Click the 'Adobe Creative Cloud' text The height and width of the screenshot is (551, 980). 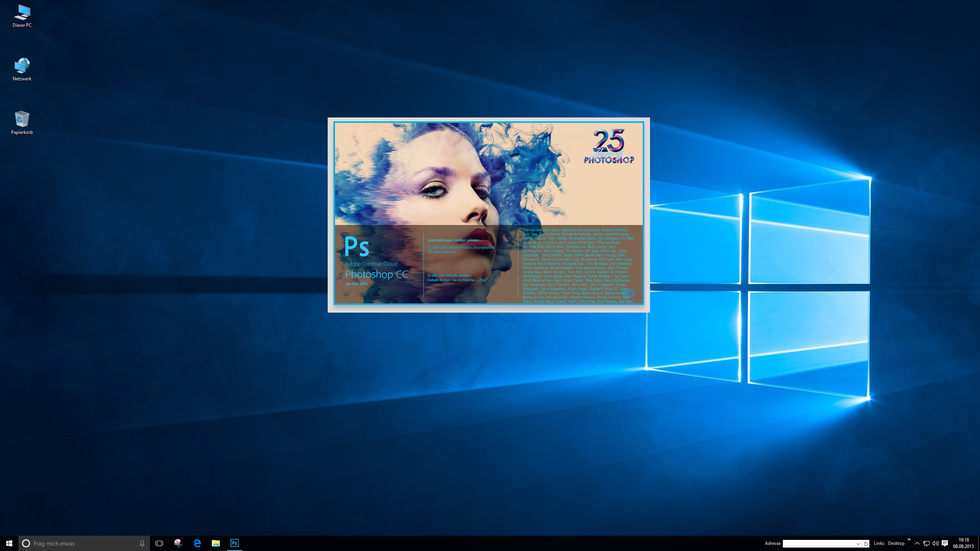[x=371, y=264]
